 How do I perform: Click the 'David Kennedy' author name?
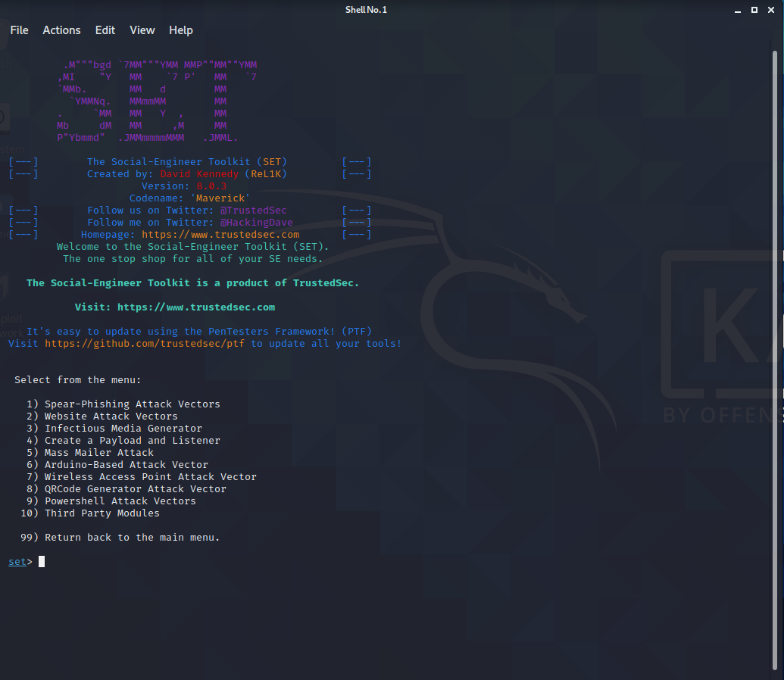click(x=199, y=174)
